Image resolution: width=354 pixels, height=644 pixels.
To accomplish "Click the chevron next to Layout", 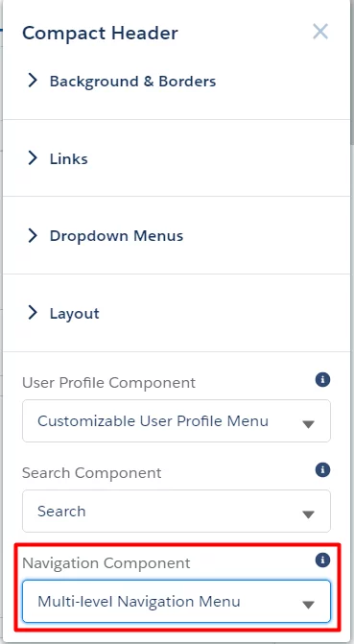I will [x=33, y=313].
